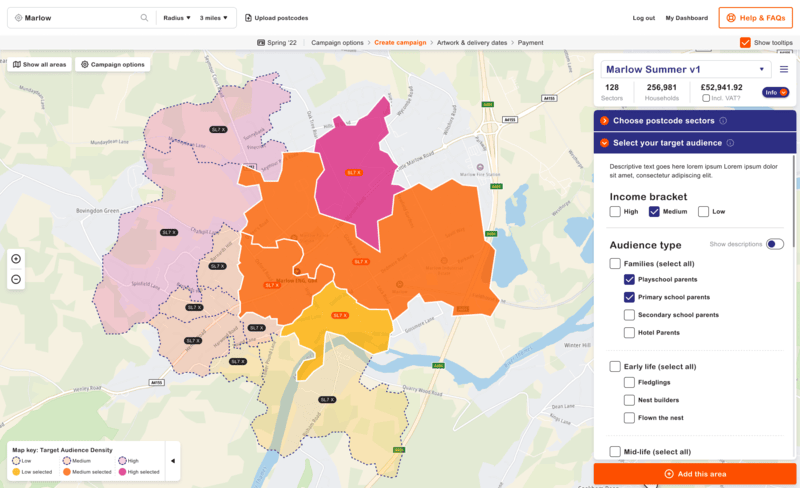Screen dimensions: 800x488
Task: Click the Help & FAQs lifebuoy icon
Action: [731, 18]
